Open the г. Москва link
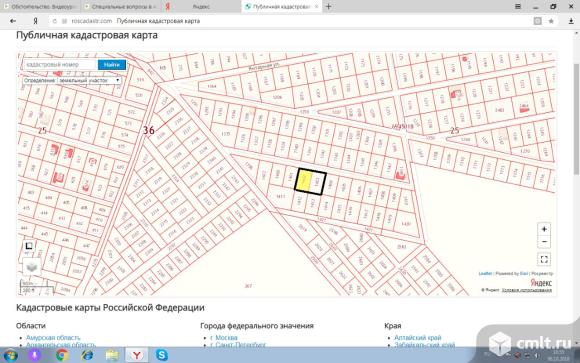This screenshot has height=363, width=580. click(x=224, y=337)
